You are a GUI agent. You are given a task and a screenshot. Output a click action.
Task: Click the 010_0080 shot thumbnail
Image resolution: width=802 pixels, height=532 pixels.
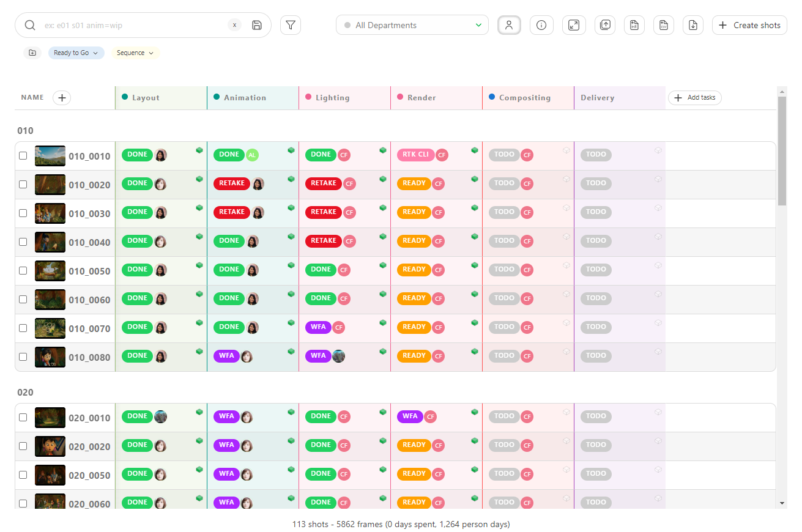[x=50, y=357]
